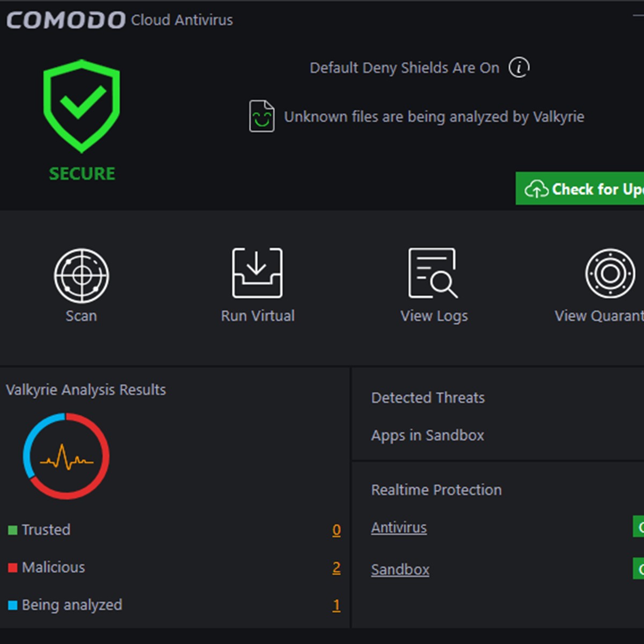Click the Being analyzed count link

tap(336, 605)
